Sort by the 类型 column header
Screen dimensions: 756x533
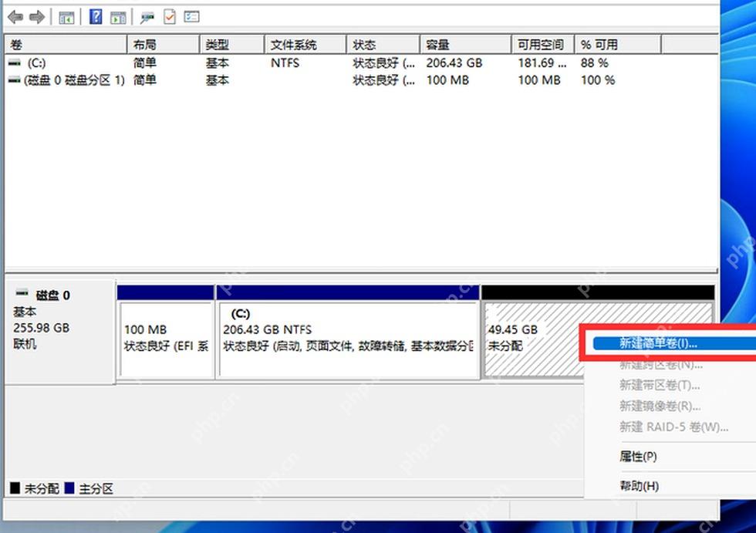click(232, 45)
